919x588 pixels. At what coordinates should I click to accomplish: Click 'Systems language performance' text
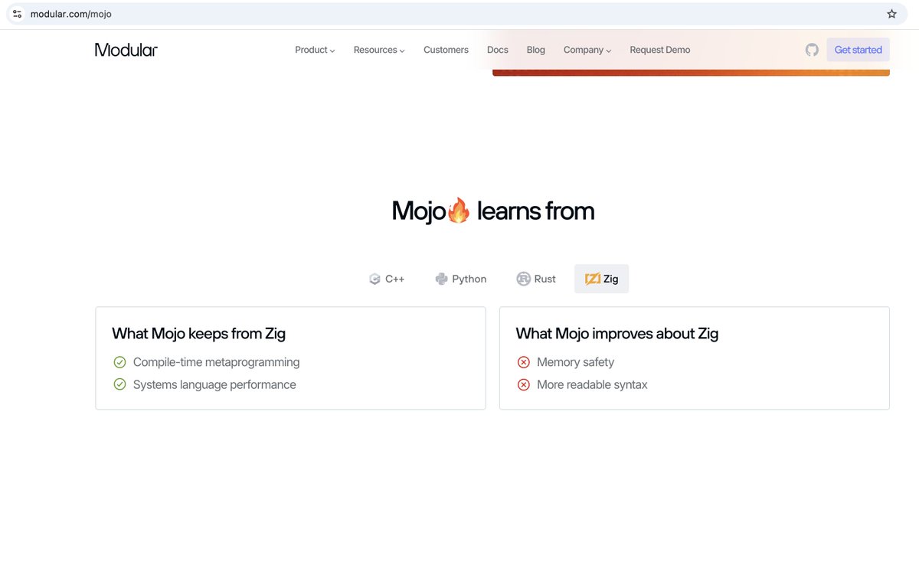click(214, 384)
